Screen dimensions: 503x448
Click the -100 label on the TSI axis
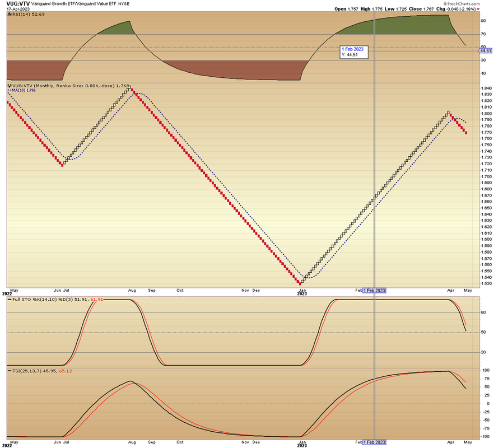coord(485,437)
